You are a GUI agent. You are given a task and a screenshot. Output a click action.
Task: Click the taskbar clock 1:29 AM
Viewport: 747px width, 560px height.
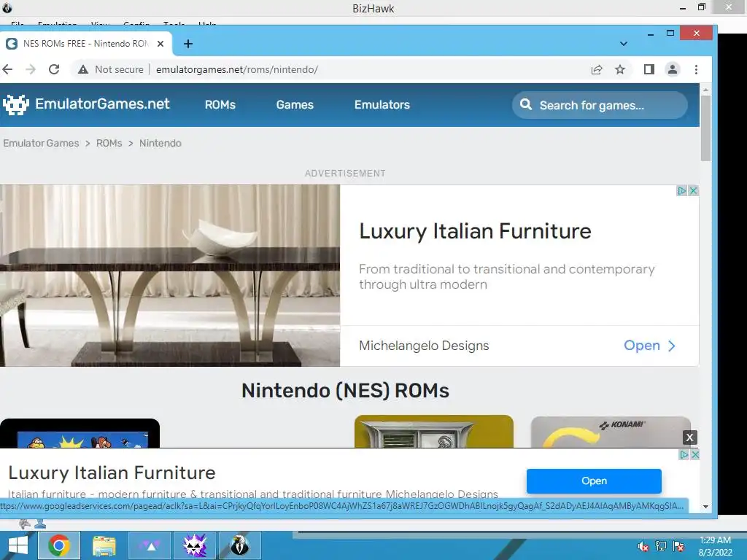pos(715,540)
